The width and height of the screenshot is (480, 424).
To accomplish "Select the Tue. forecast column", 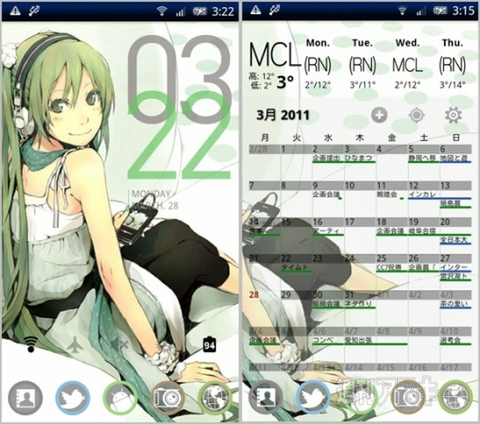I will click(362, 64).
